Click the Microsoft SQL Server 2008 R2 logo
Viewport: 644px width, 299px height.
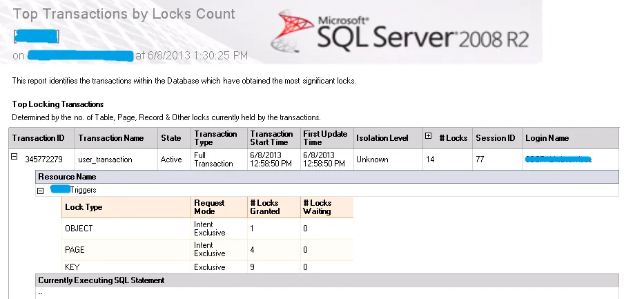(x=400, y=32)
